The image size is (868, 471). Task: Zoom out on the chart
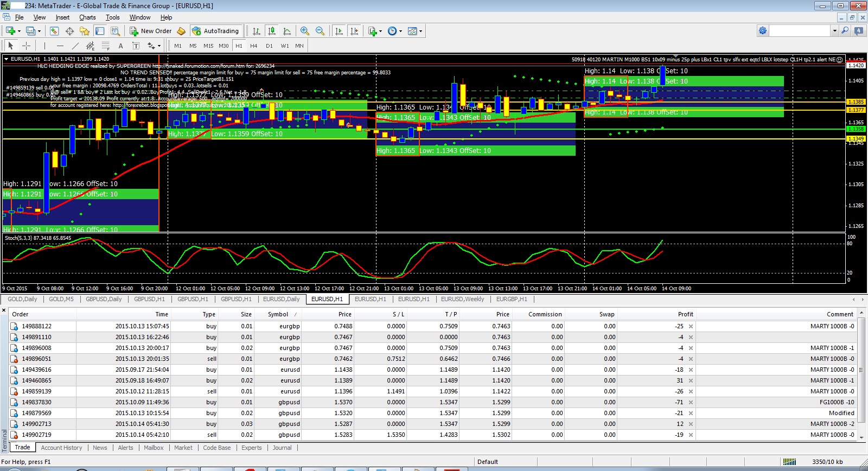point(320,31)
